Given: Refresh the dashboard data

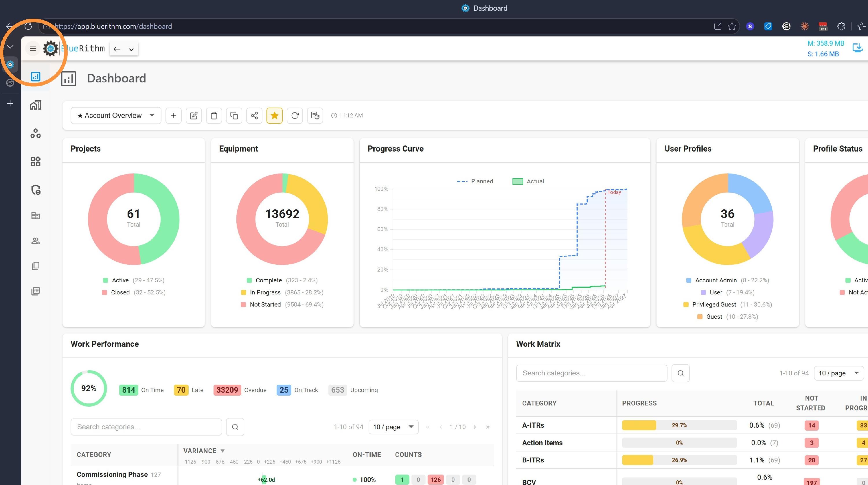Looking at the screenshot, I should [295, 115].
